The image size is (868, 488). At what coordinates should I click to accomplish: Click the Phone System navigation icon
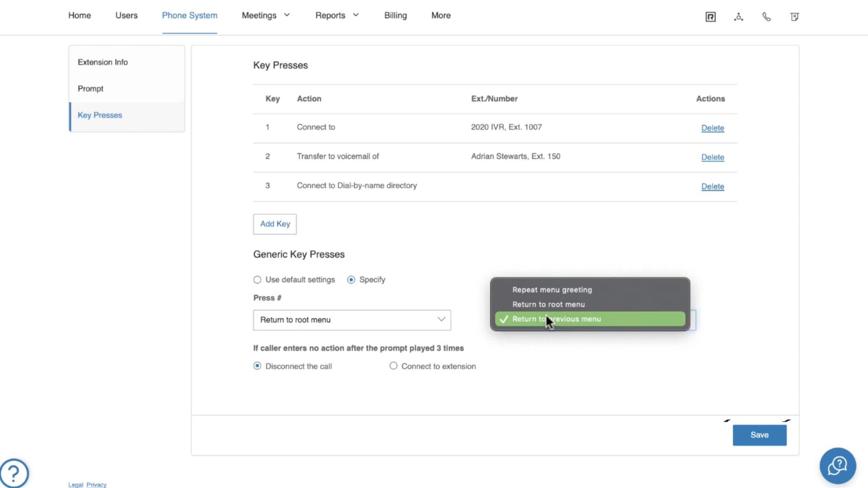[x=189, y=15]
